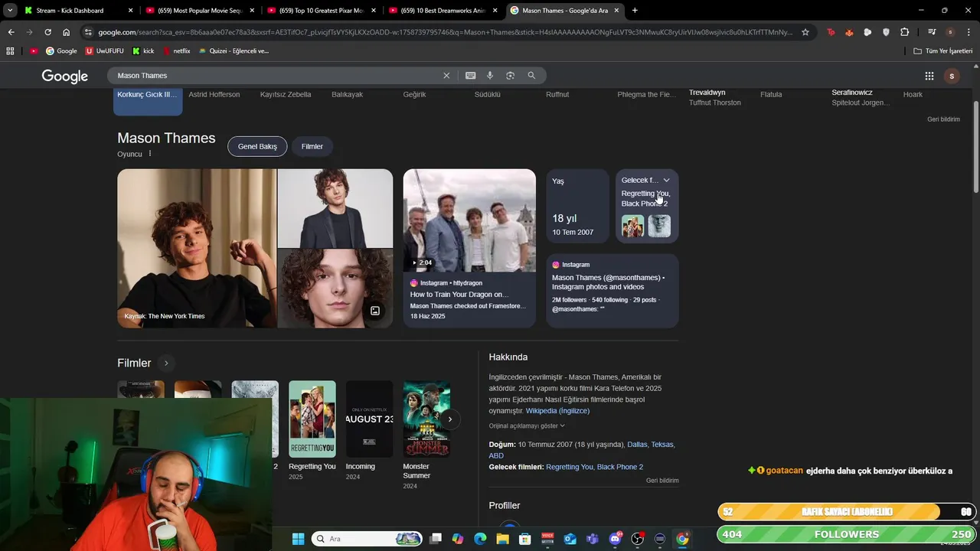Open the Tüm Yer İşaretleri folder
Viewport: 980px width, 551px height.
pos(943,51)
